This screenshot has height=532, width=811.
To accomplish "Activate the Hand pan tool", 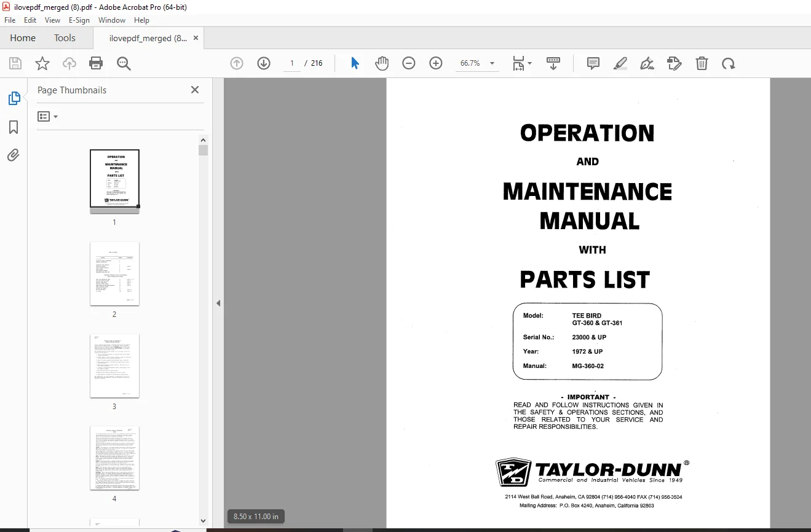I will (382, 63).
